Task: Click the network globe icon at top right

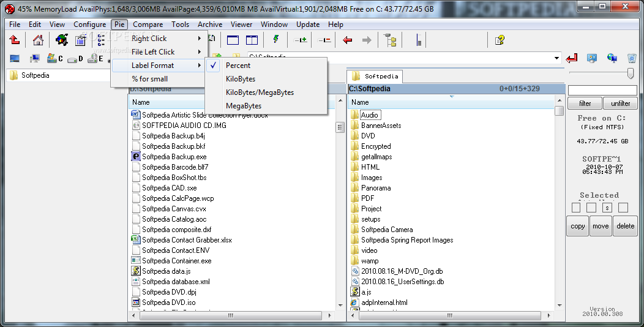Action: (x=612, y=58)
